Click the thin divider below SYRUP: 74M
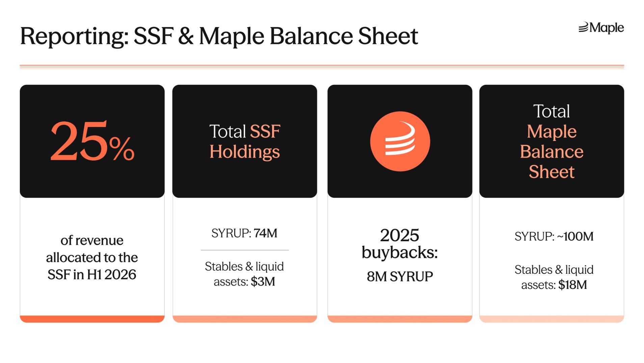The width and height of the screenshot is (644, 363). [244, 250]
